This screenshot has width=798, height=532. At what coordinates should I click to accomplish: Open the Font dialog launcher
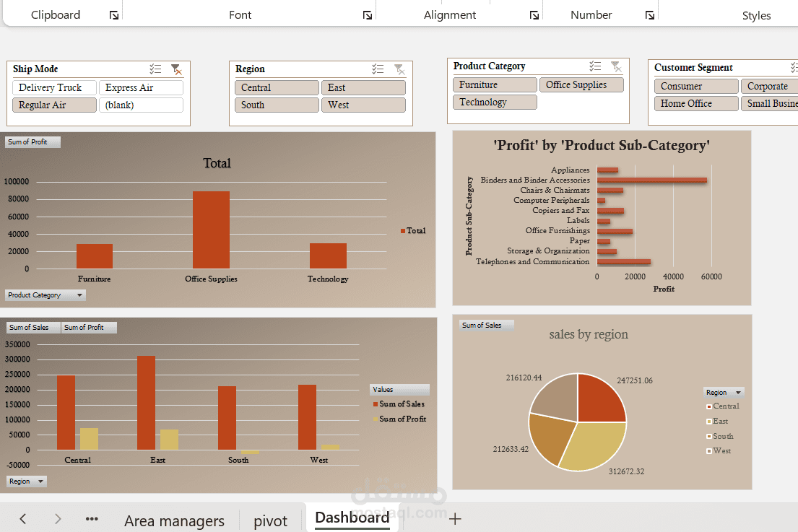tap(368, 14)
